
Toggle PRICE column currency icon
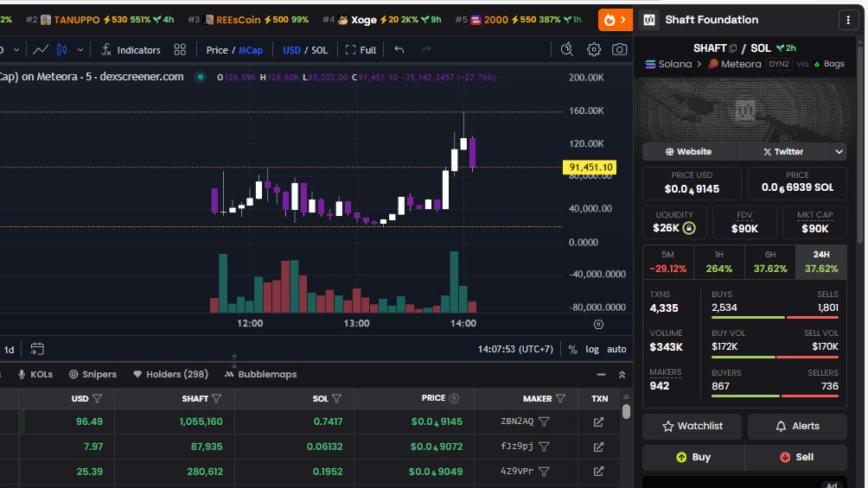coord(454,398)
